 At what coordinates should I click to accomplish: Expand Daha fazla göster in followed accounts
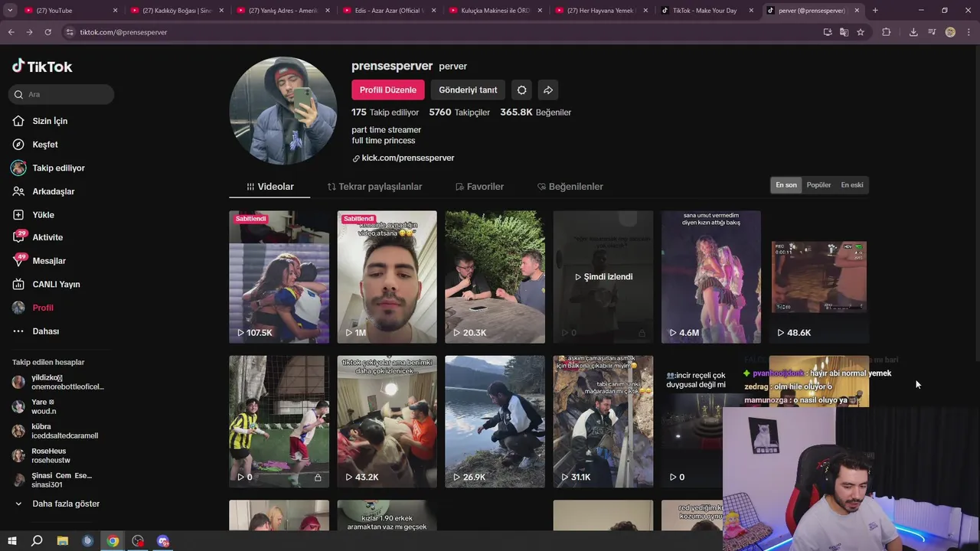(x=57, y=504)
